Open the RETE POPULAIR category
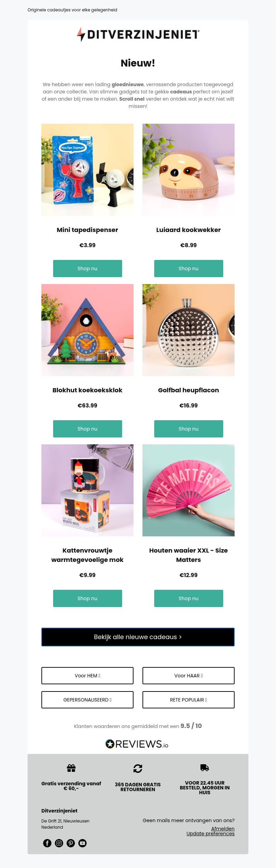This screenshot has width=276, height=868. pyautogui.click(x=188, y=700)
